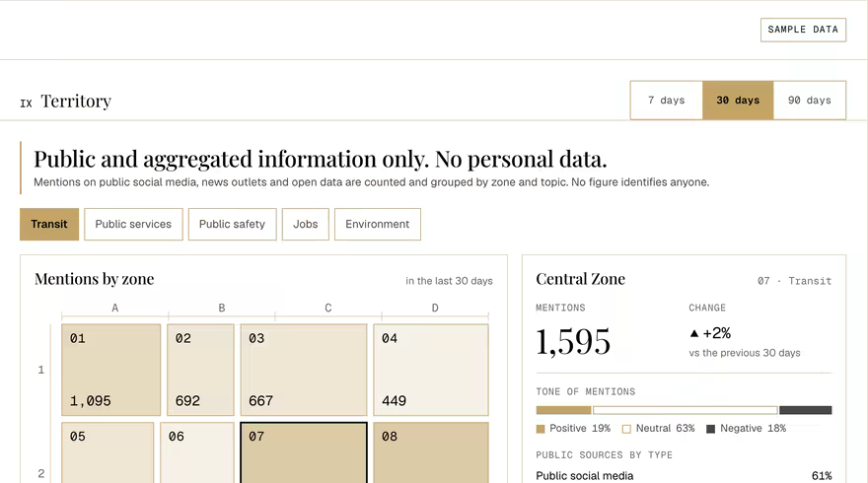
Task: Select zone 06 tile
Action: tap(197, 452)
